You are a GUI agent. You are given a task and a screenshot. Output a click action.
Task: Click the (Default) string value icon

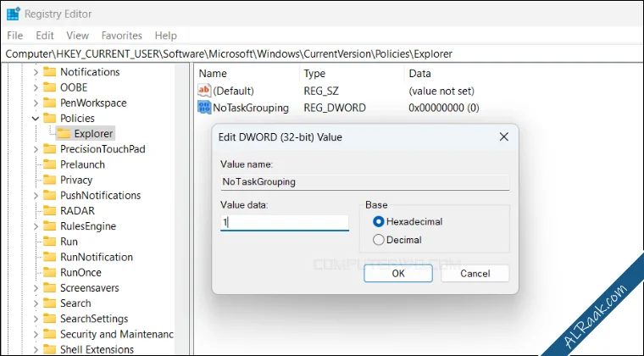[204, 91]
